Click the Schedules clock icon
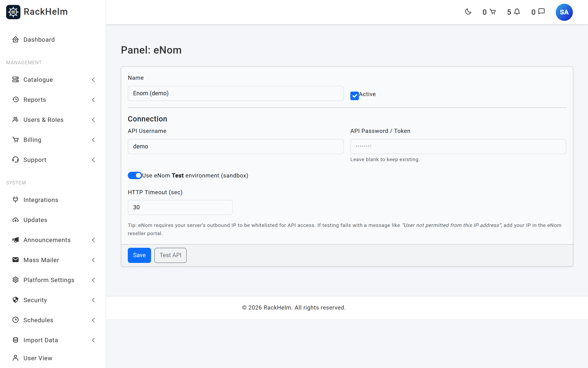 point(16,320)
